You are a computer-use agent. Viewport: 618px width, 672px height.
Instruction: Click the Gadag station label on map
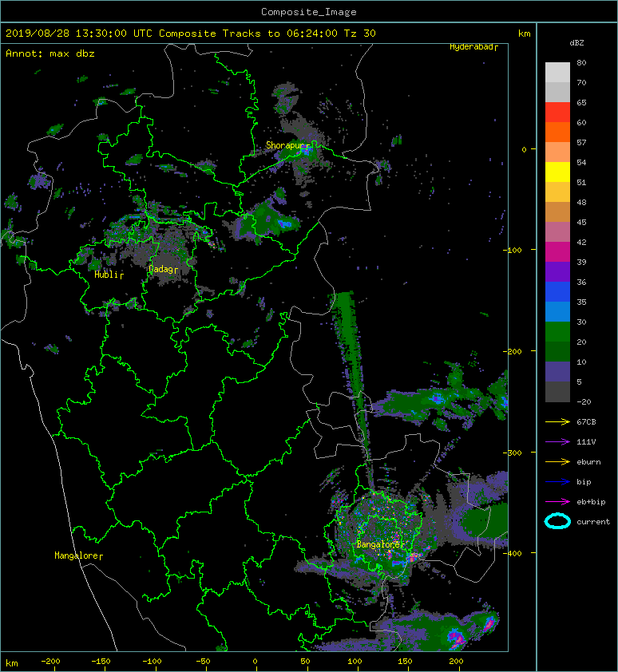point(163,269)
